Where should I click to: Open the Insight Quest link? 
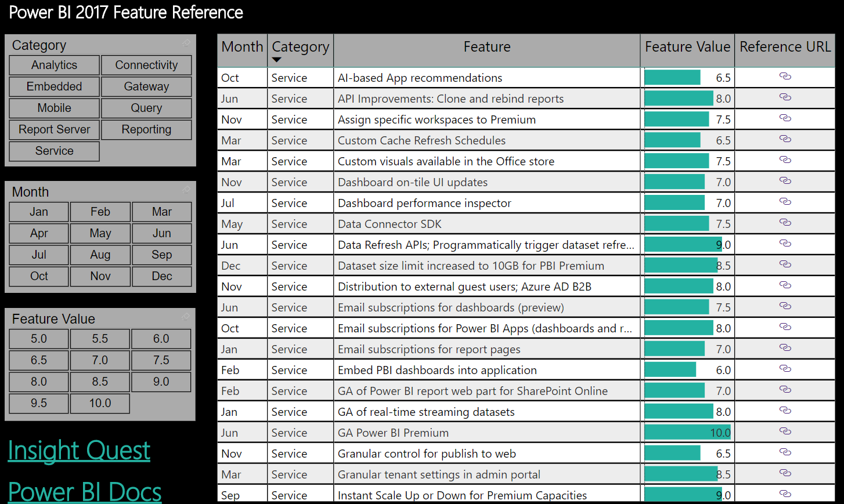coord(78,451)
